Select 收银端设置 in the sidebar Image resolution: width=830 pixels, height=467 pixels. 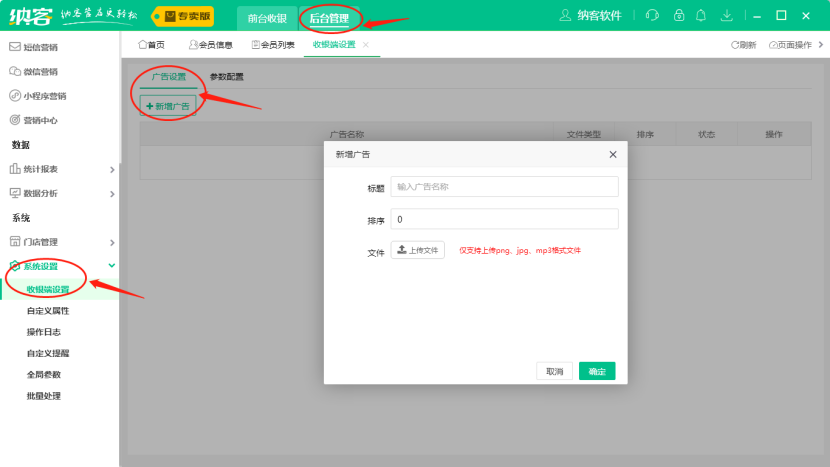48,290
